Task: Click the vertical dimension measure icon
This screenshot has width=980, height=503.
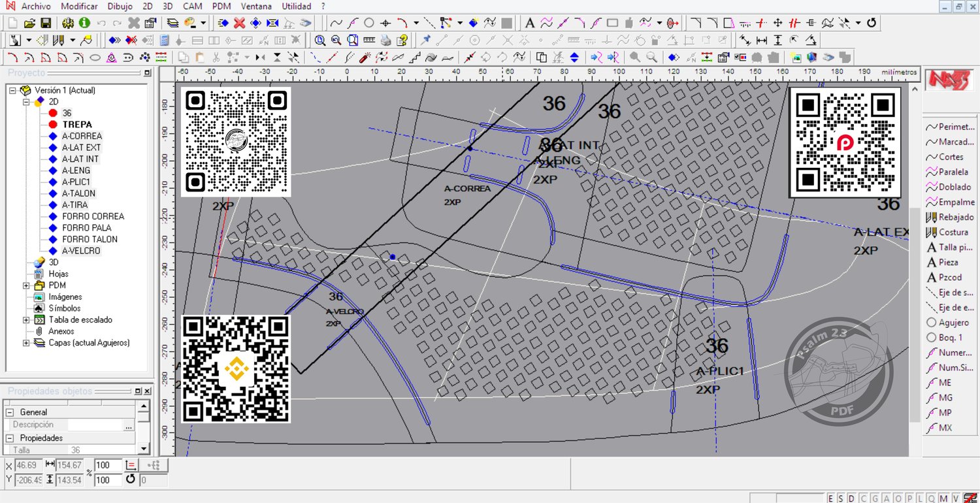Action: tap(777, 41)
